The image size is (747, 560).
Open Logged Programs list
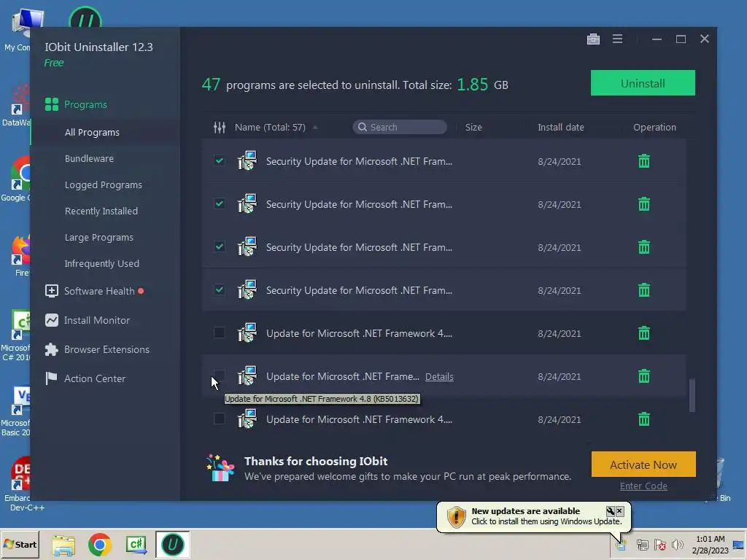click(104, 184)
